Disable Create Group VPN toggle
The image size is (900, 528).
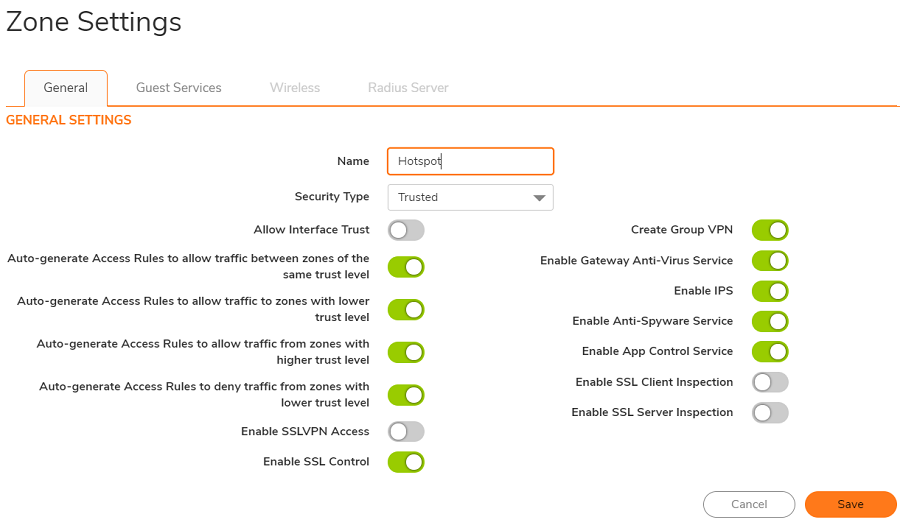770,230
